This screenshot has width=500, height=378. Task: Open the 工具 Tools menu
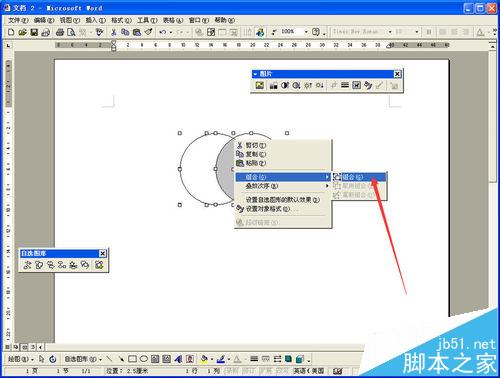click(x=147, y=20)
